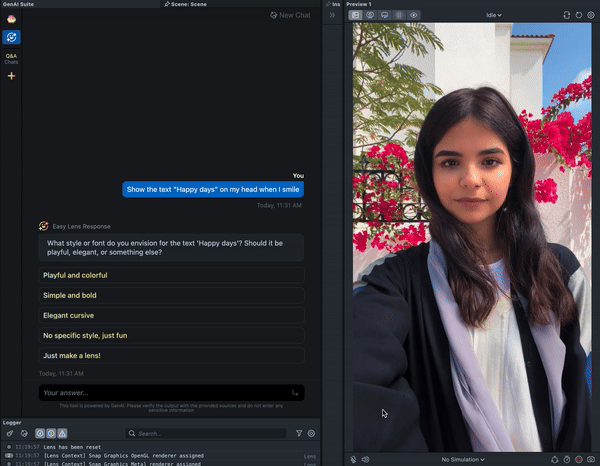The height and width of the screenshot is (466, 600).
Task: Open Logger settings gear
Action: click(x=311, y=434)
